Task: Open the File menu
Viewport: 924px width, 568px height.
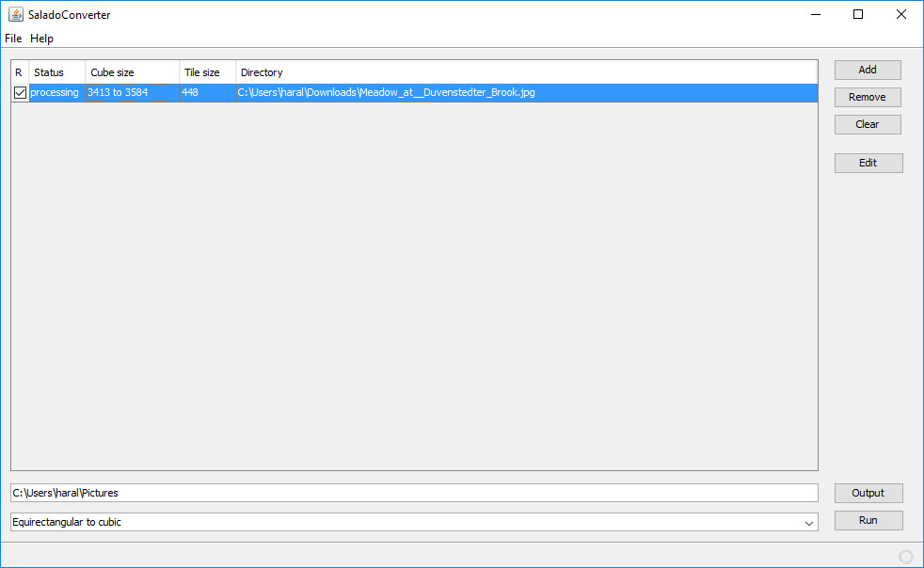Action: (x=13, y=39)
